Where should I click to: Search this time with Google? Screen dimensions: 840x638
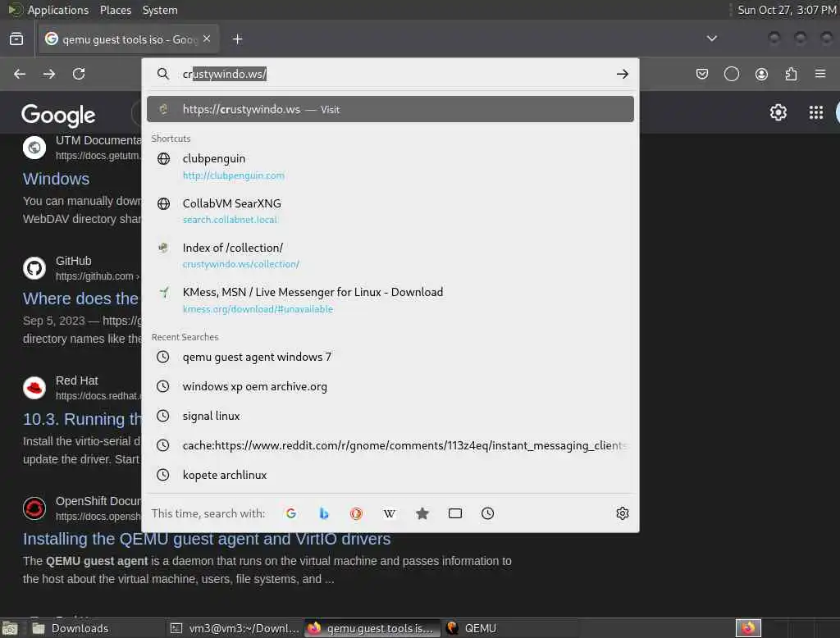tap(291, 513)
